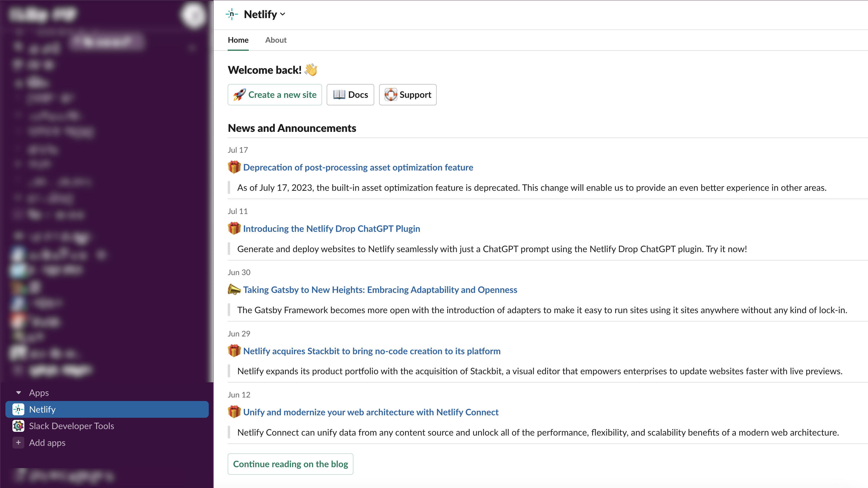
Task: Click the lifebuoy icon on Support button
Action: pyautogui.click(x=390, y=95)
